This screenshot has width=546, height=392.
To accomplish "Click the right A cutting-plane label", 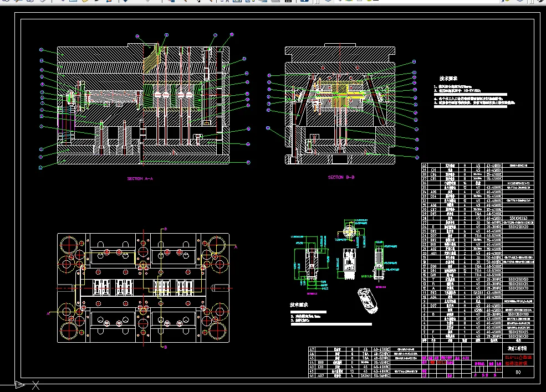I will click(236, 247).
